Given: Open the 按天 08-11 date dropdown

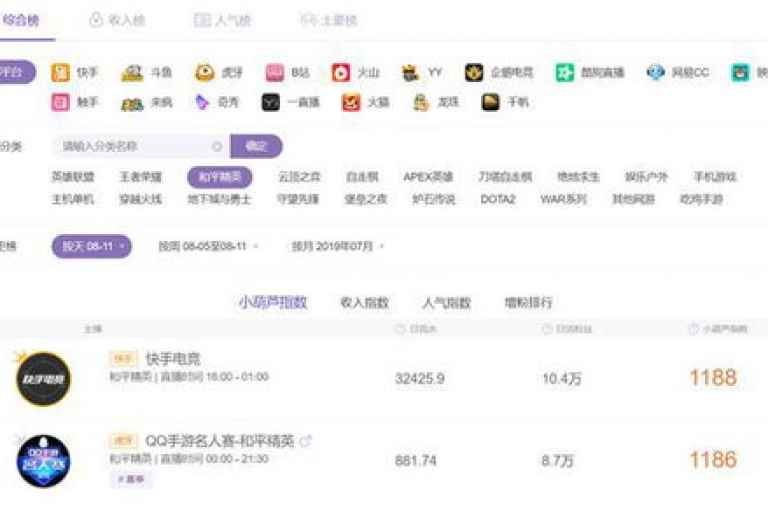Looking at the screenshot, I should click(x=92, y=246).
